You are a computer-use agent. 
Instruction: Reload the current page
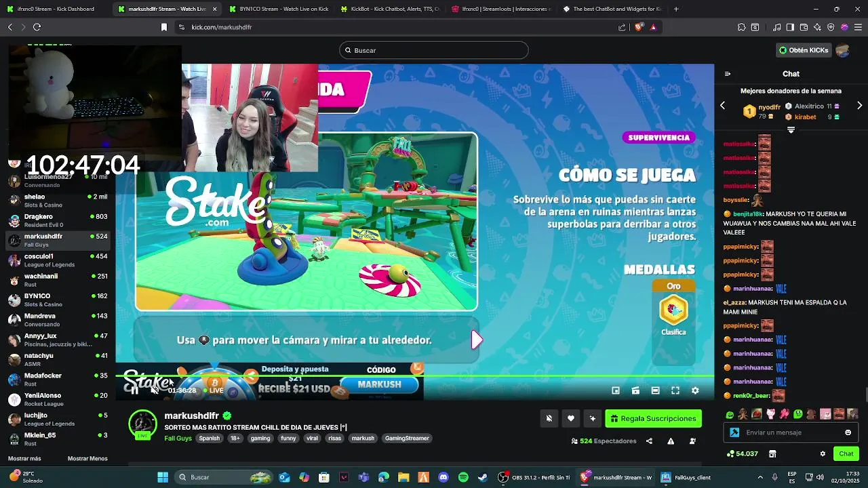[x=37, y=27]
